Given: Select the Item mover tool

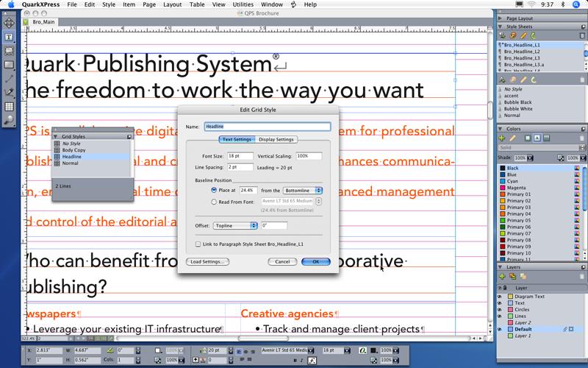Looking at the screenshot, I should point(9,23).
